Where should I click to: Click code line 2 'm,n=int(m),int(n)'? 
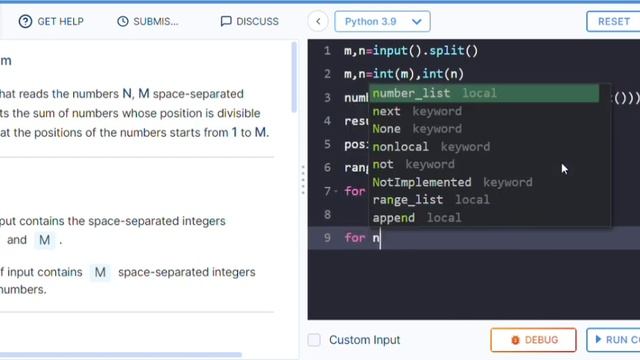(404, 74)
